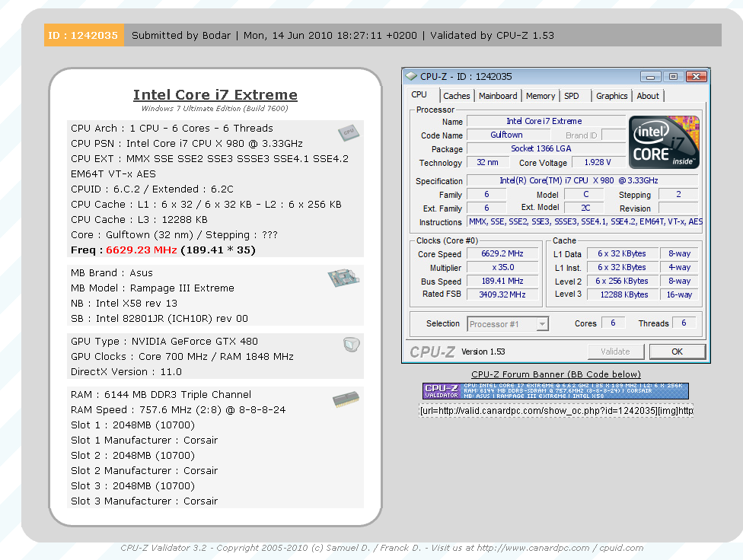This screenshot has width=743, height=560.
Task: Click the Bus Speed value 189.41 MHz
Action: [x=502, y=281]
